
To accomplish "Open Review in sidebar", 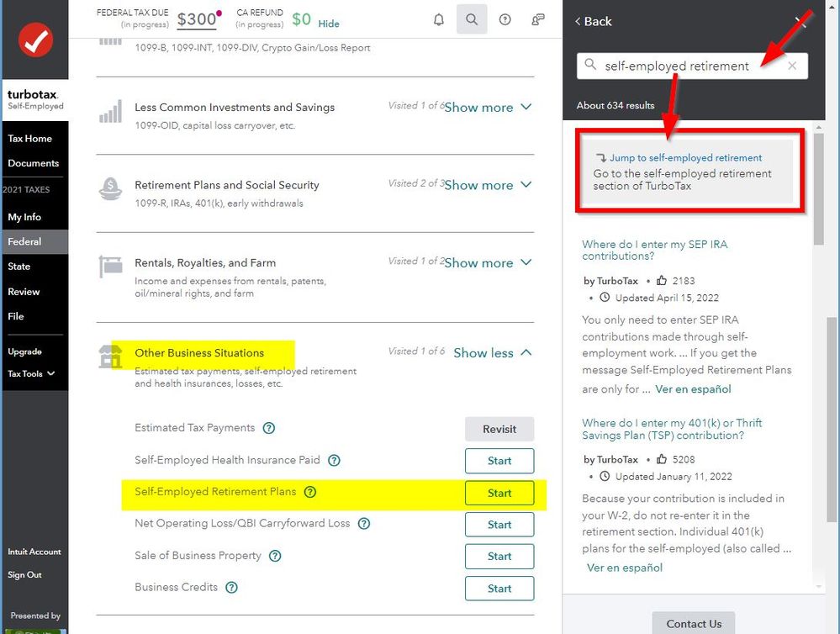I will (x=24, y=292).
